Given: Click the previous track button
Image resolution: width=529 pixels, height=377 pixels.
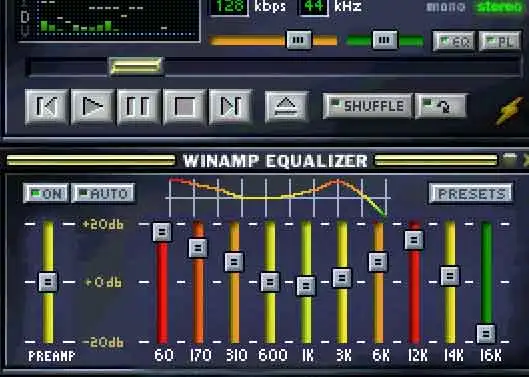Looking at the screenshot, I should coord(47,106).
